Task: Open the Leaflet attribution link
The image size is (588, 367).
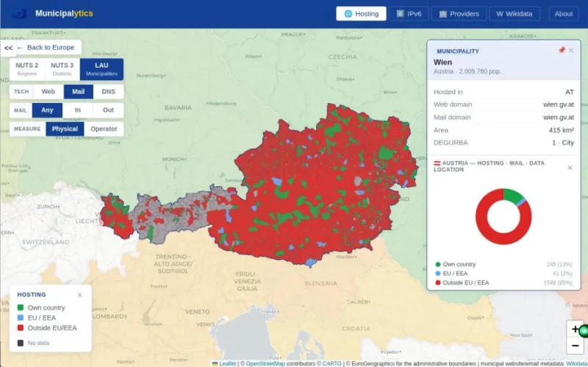Action: [x=228, y=363]
